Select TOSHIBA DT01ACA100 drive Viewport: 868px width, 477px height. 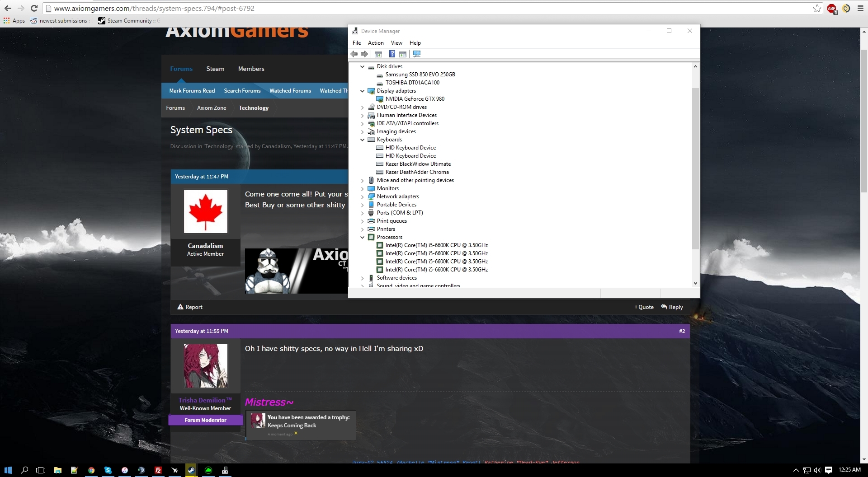pos(412,83)
